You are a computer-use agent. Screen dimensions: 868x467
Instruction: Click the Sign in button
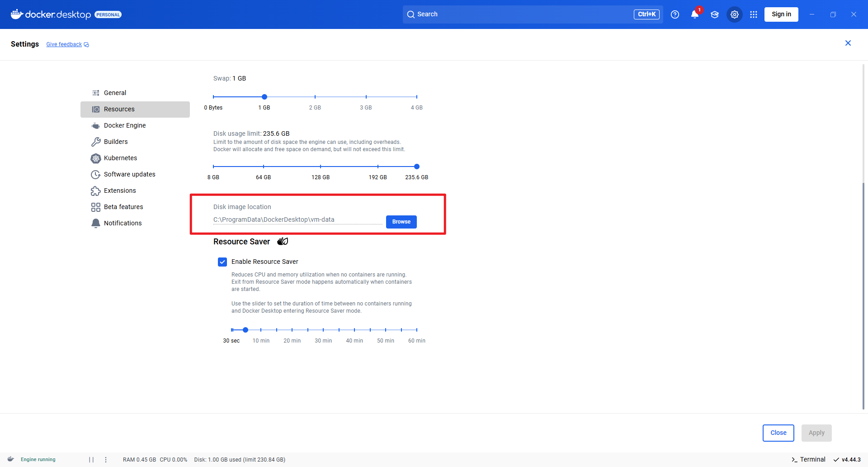coord(781,14)
